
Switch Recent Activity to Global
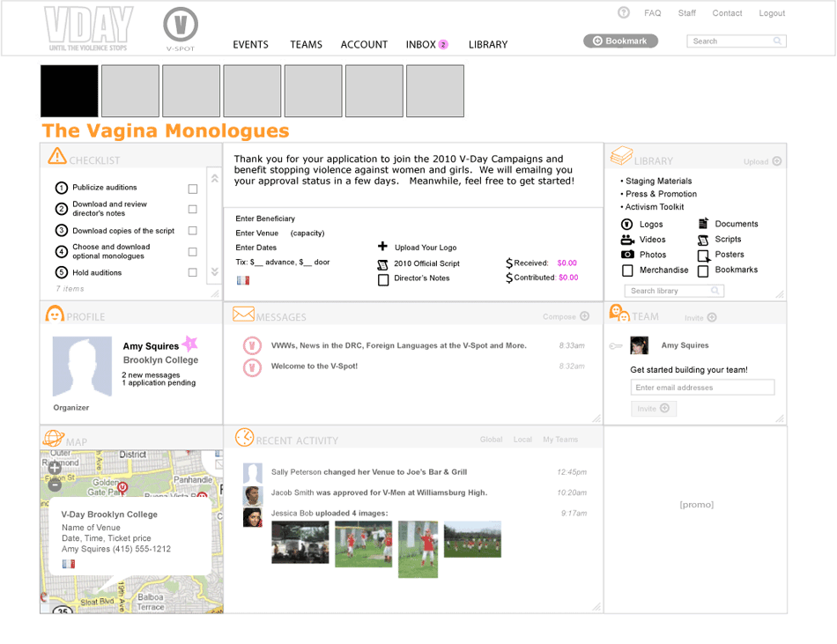click(x=491, y=440)
